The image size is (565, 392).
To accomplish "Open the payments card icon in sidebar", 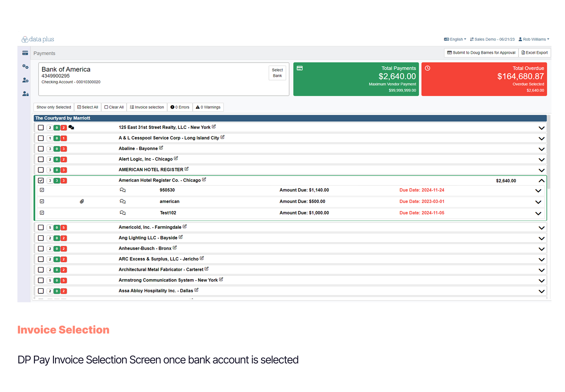I will point(25,53).
